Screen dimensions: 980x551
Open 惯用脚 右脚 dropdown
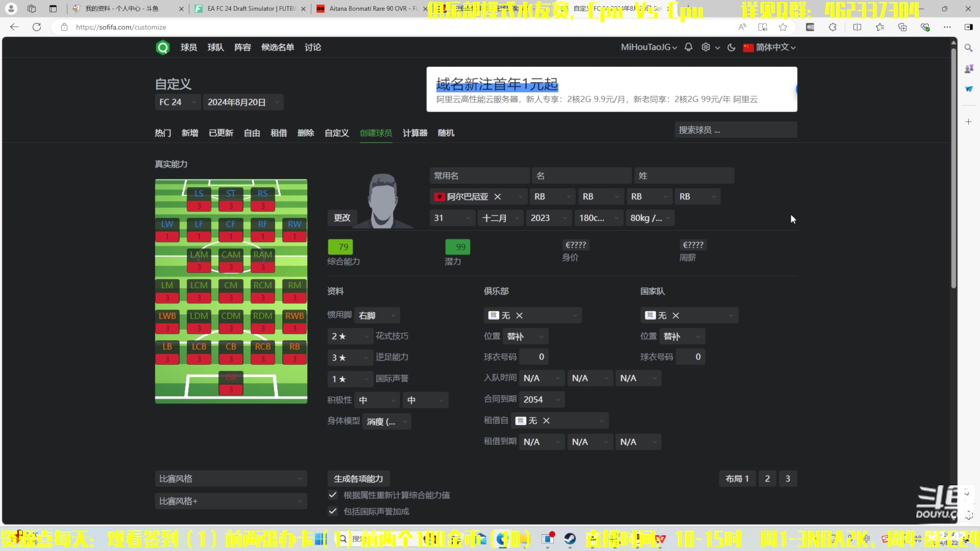pos(377,315)
